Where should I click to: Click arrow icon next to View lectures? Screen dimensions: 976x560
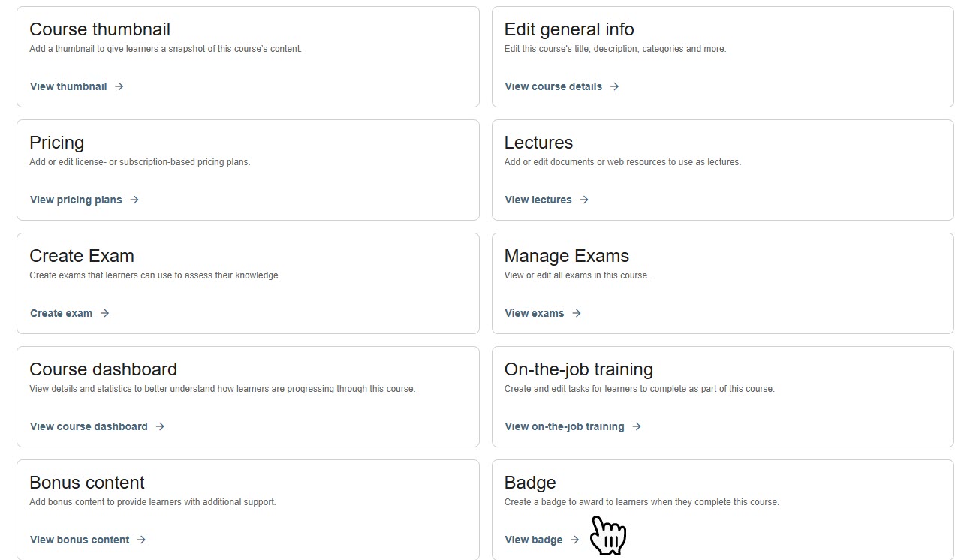(584, 200)
